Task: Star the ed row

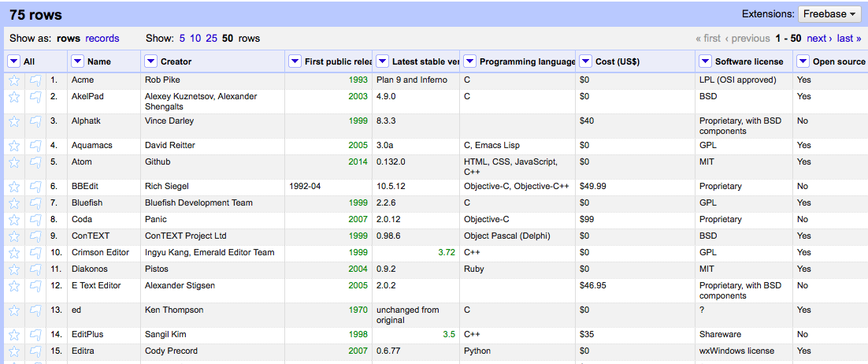Action: coord(13,310)
